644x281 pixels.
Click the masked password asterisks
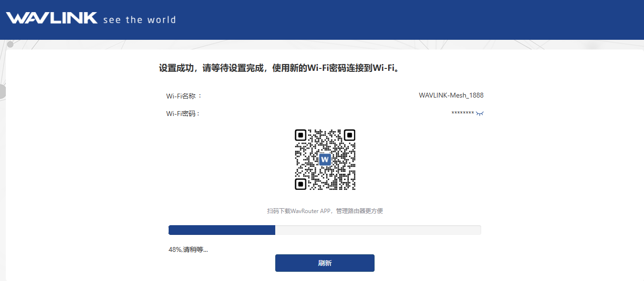pyautogui.click(x=462, y=114)
